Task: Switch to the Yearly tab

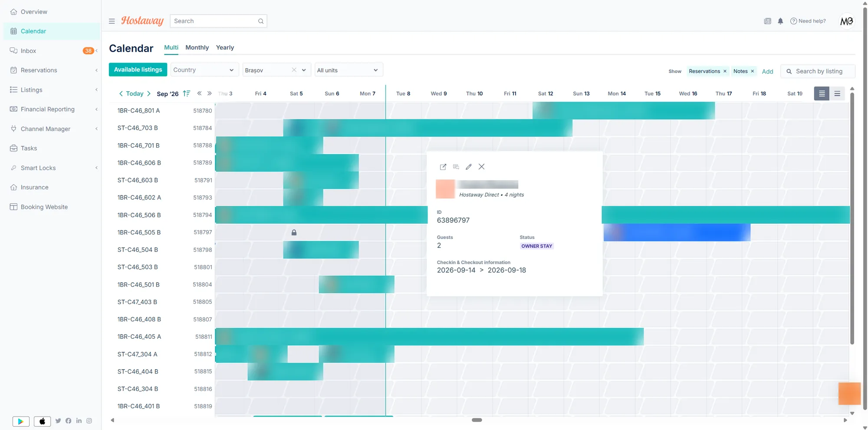Action: [225, 47]
